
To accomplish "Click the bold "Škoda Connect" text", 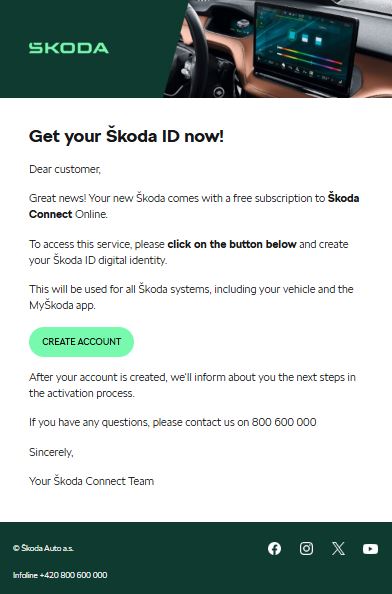I will [194, 206].
